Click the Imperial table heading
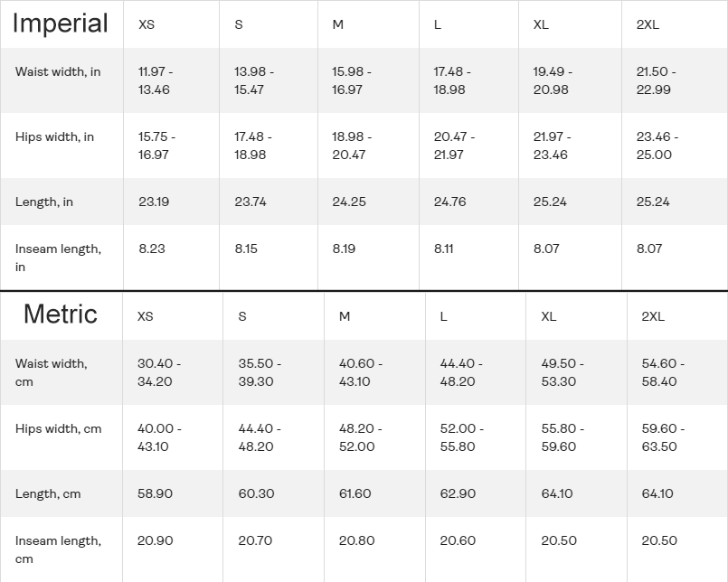Image resolution: width=728 pixels, height=582 pixels. point(60,23)
